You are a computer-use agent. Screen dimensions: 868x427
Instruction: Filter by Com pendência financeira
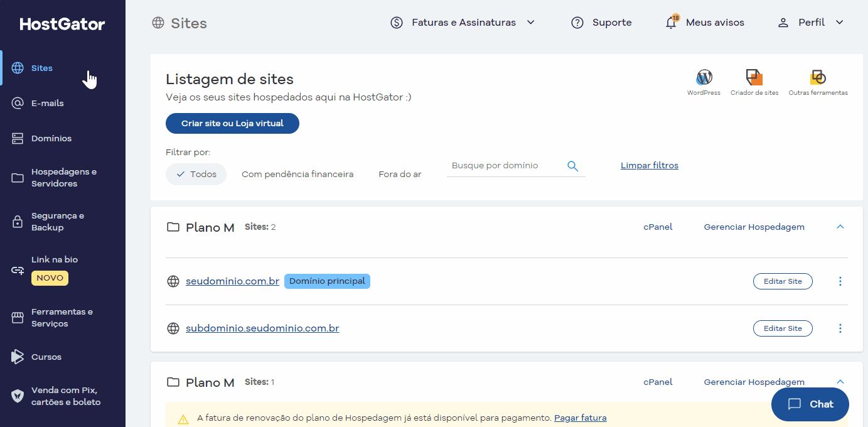point(297,174)
